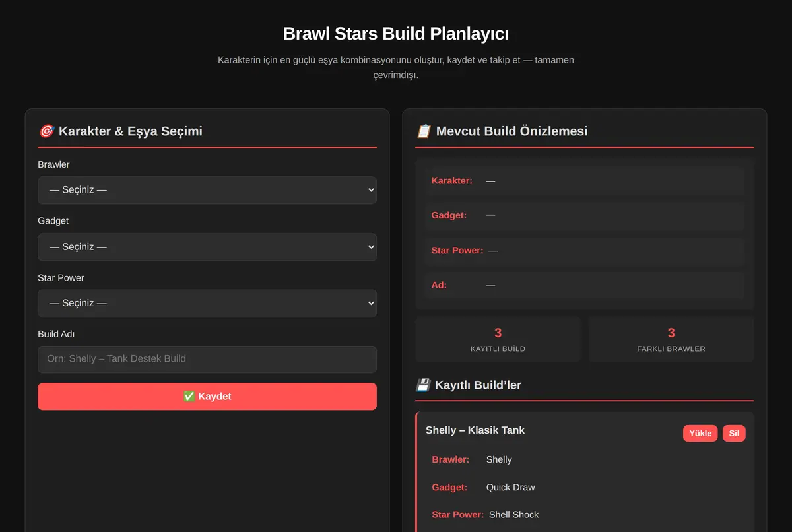The height and width of the screenshot is (532, 792).
Task: Click Yükle on Shelly – Klasik Tank
Action: 700,433
